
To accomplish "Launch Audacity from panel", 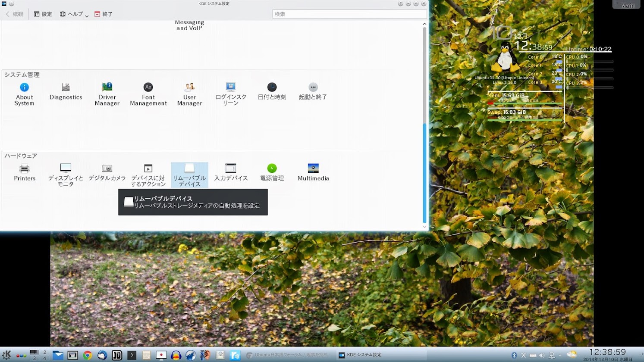I will pyautogui.click(x=176, y=355).
